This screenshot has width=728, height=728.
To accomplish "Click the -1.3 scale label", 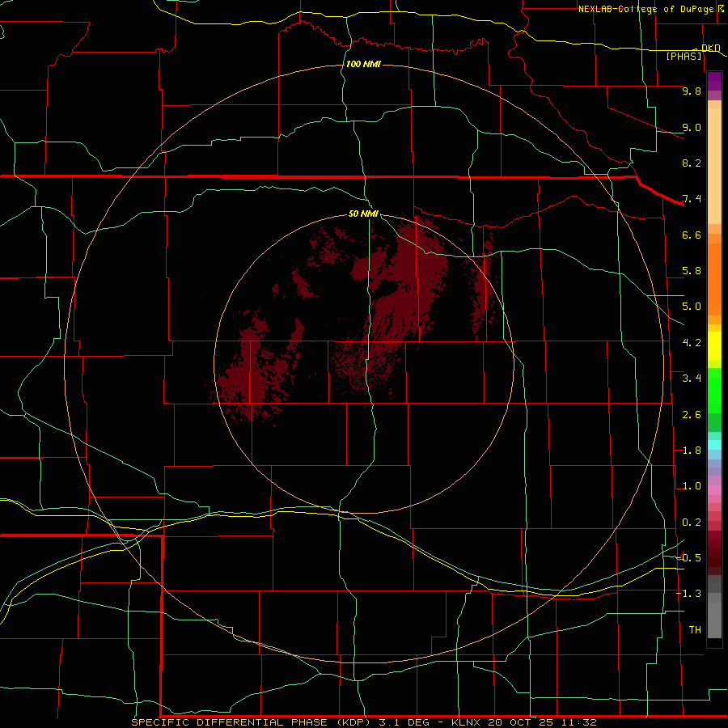I will click(x=688, y=594).
